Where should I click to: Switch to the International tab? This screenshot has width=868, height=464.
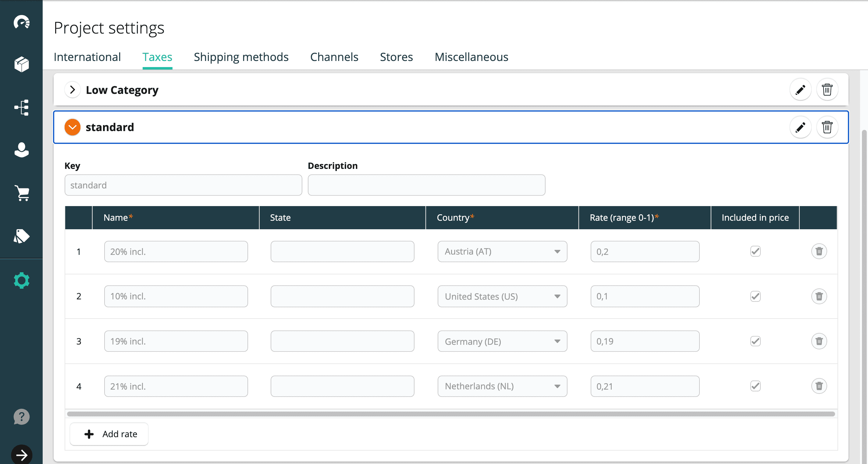click(87, 57)
